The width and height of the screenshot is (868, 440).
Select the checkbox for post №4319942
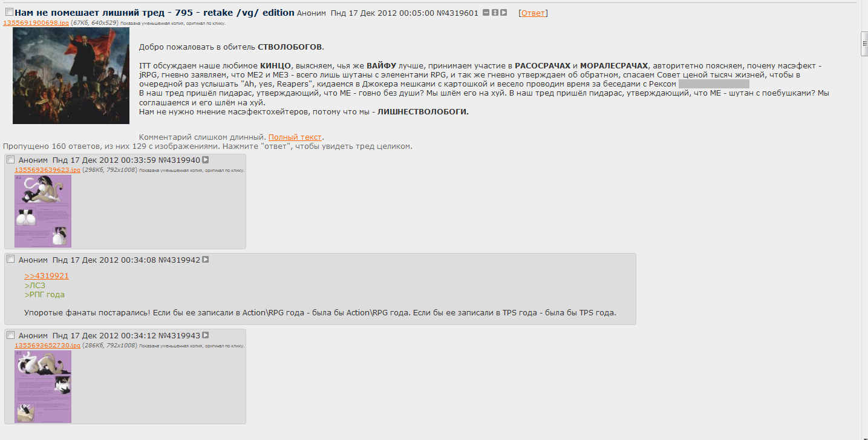10,259
